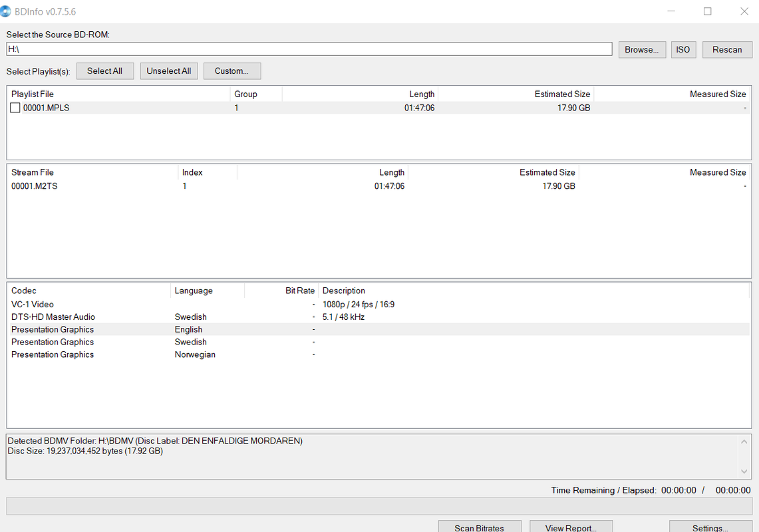
Task: Click the Bit Rate column header
Action: (x=282, y=291)
